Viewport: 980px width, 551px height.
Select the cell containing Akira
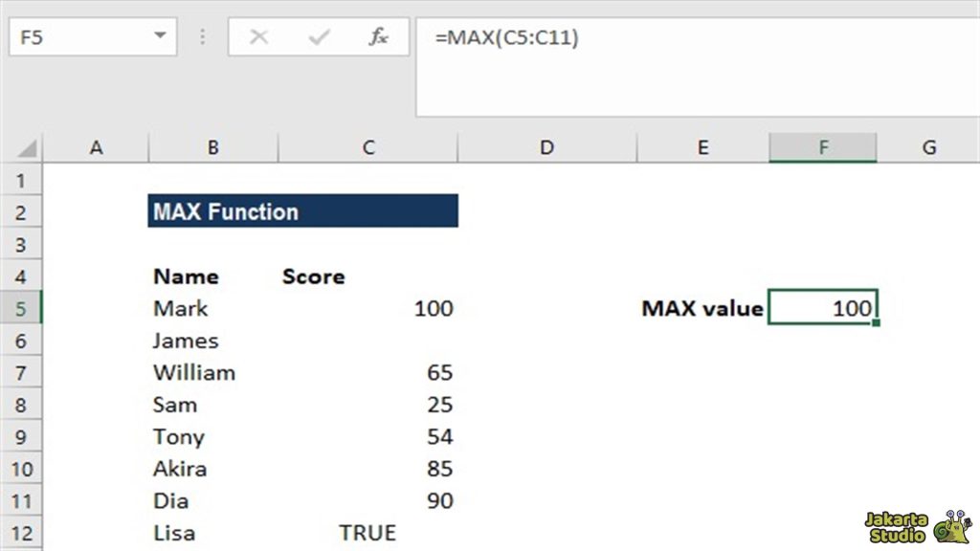coord(213,469)
